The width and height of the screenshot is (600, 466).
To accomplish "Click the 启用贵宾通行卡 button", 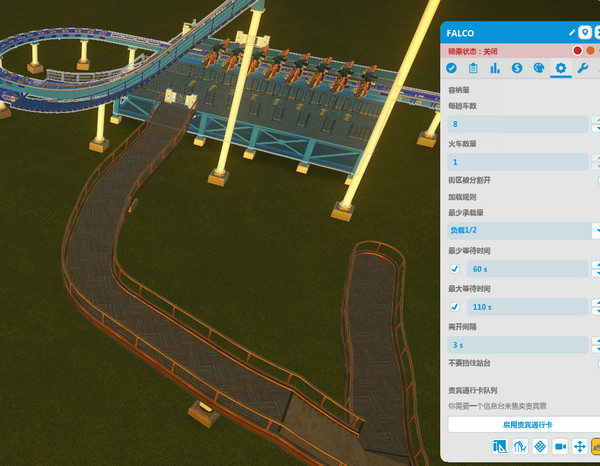I will pyautogui.click(x=520, y=424).
